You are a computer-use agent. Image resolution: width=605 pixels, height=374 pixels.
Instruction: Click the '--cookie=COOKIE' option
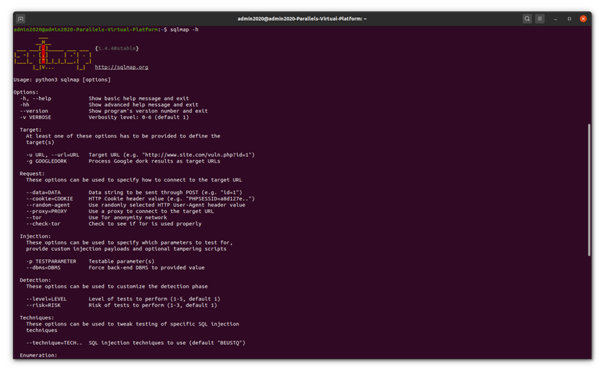pyautogui.click(x=50, y=199)
